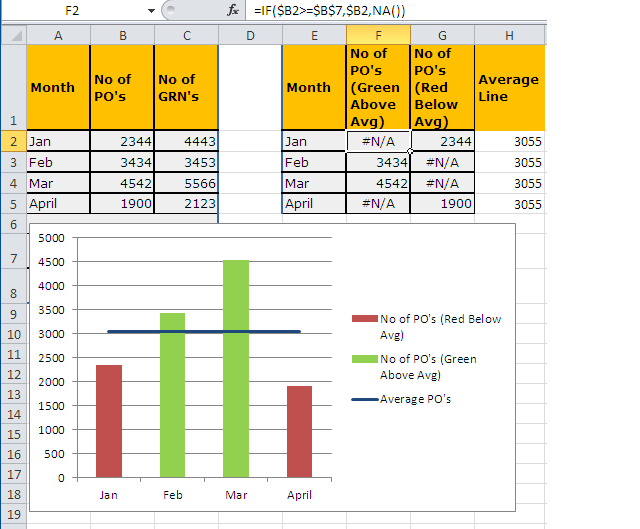Click the Insert Function fx icon
This screenshot has height=529, width=640.
coord(233,10)
